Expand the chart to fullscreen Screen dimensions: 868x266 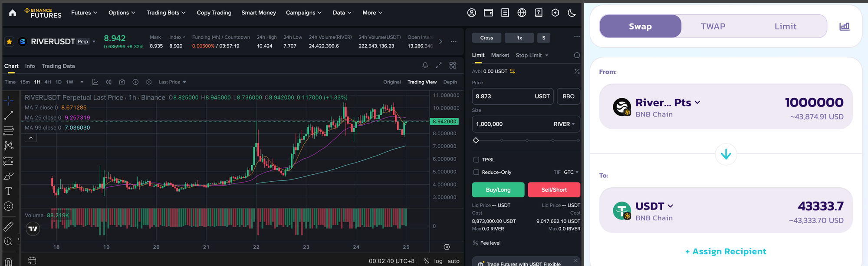439,65
